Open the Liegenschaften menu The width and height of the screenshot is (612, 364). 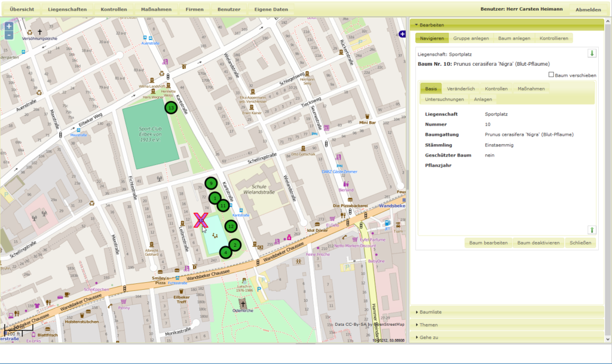coord(67,10)
